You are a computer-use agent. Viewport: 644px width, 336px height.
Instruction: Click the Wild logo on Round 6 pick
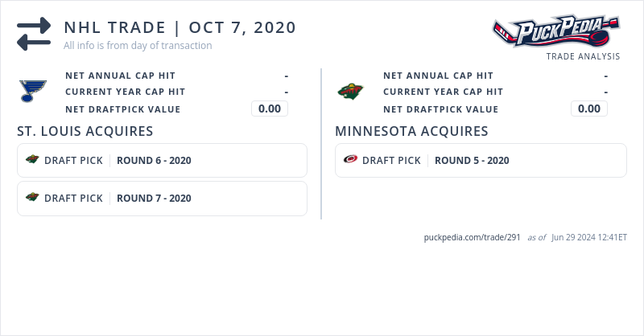point(32,160)
